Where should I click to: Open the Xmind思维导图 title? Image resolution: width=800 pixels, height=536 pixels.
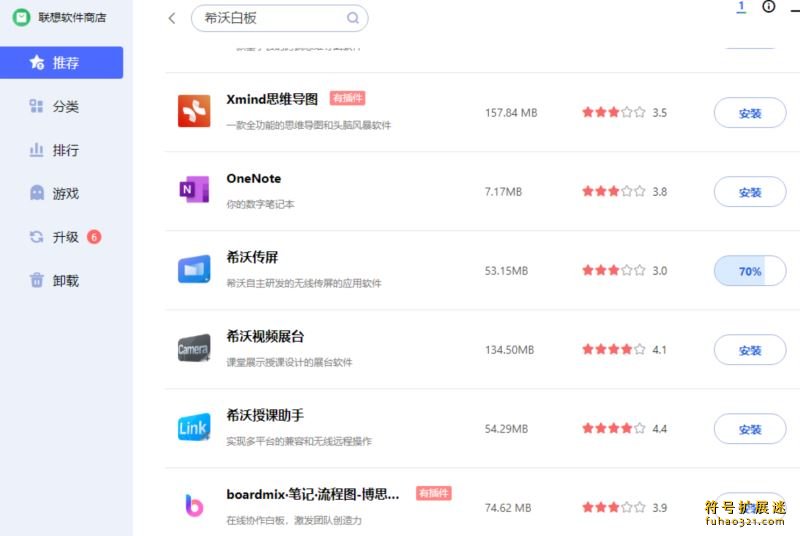pos(272,99)
